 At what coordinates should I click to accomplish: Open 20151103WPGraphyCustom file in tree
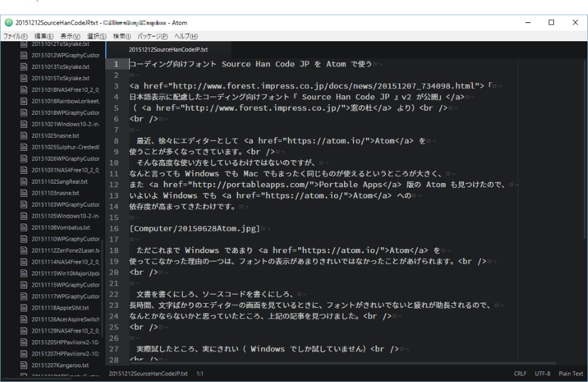tap(66, 204)
